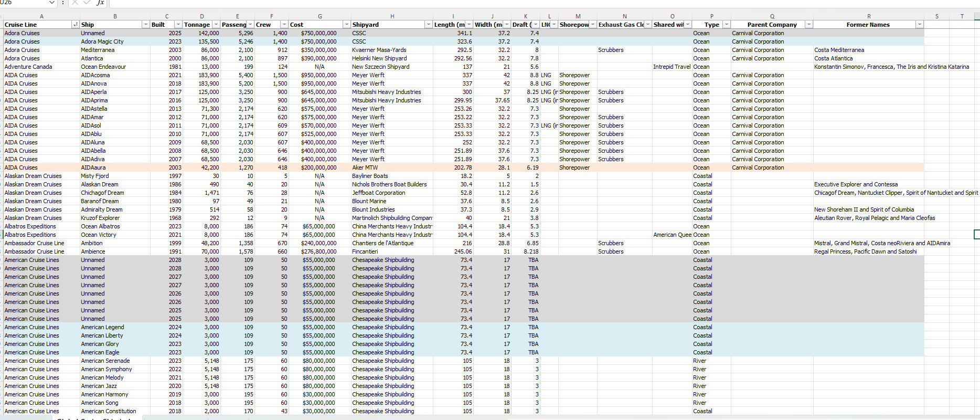Open the Width column filter dropdown
Image resolution: width=980 pixels, height=420 pixels.
[507, 25]
